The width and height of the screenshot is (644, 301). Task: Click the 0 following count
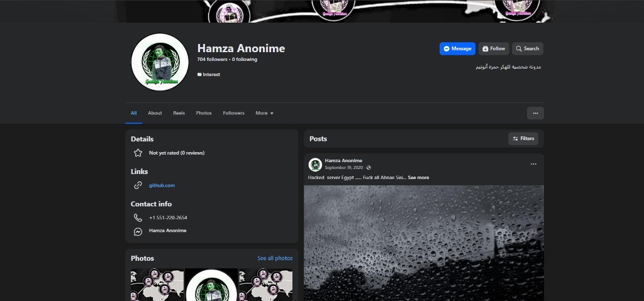(x=245, y=59)
